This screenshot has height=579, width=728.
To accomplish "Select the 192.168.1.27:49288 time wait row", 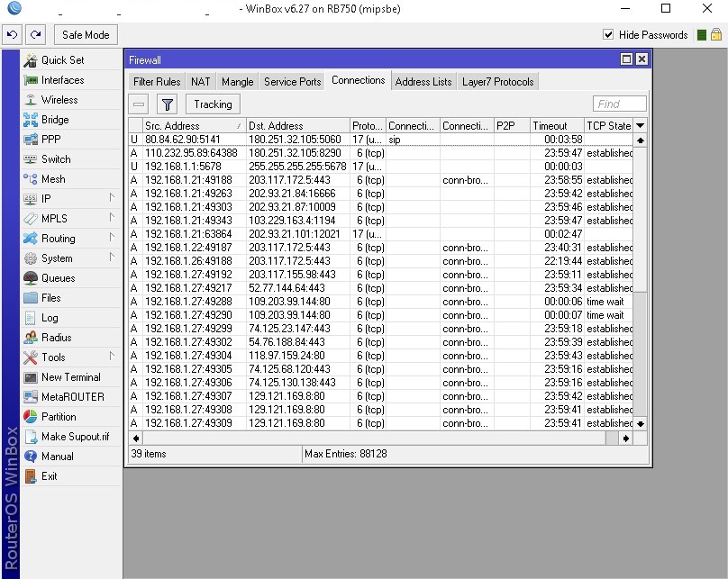I will pos(381,302).
